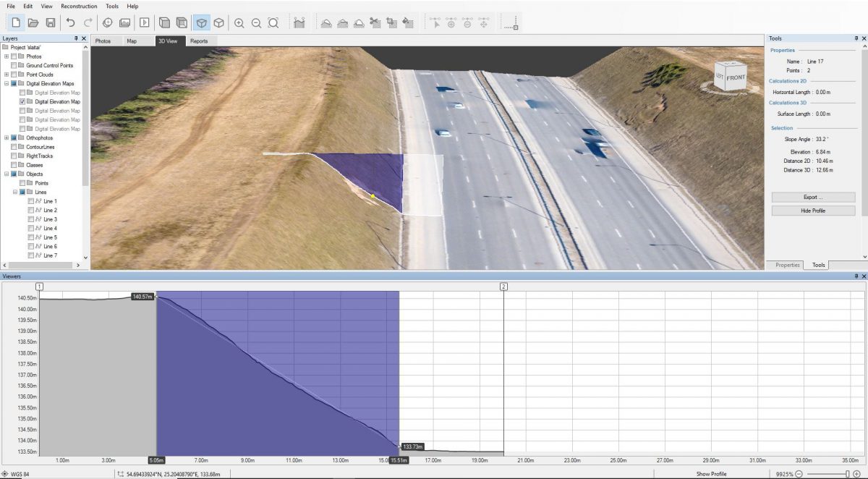868x479 pixels.
Task: Click the Zoom In magnifier icon
Action: 237,22
